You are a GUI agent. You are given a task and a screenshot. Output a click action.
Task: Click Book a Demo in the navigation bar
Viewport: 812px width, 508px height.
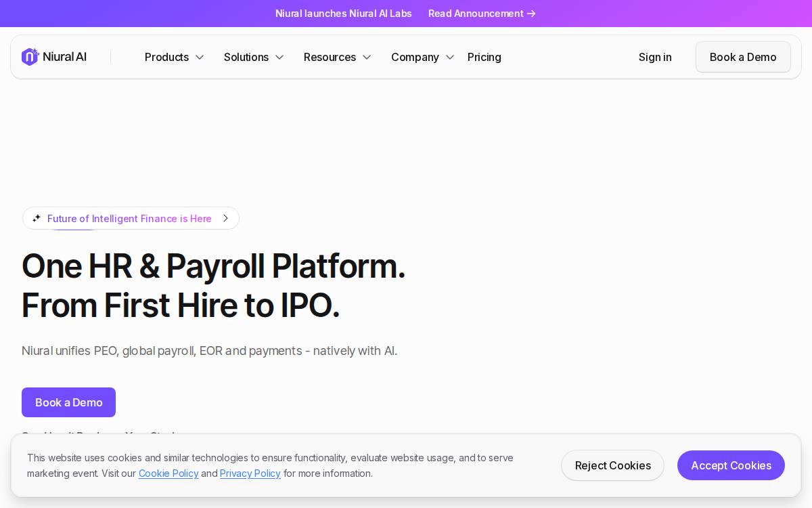[743, 57]
